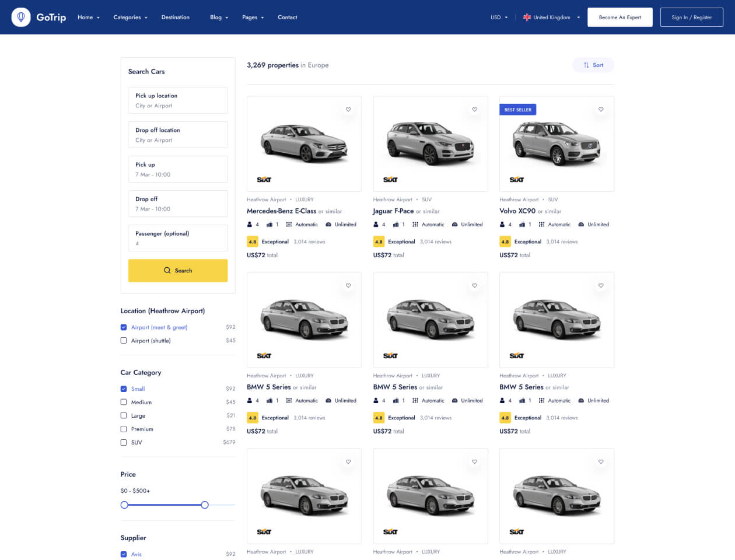The width and height of the screenshot is (735, 560).
Task: Click heart icon on first BMW 5 Series
Action: [348, 286]
